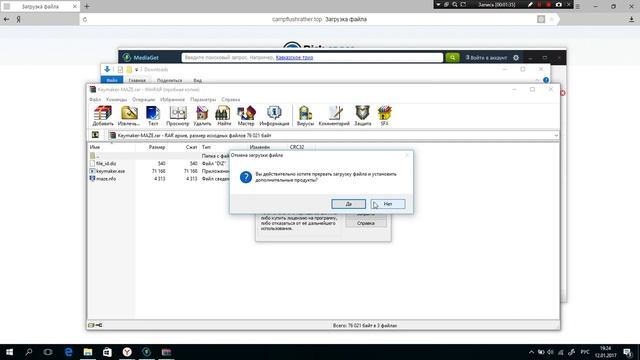Take a screenshot via the recorder camera icon

(559, 4)
